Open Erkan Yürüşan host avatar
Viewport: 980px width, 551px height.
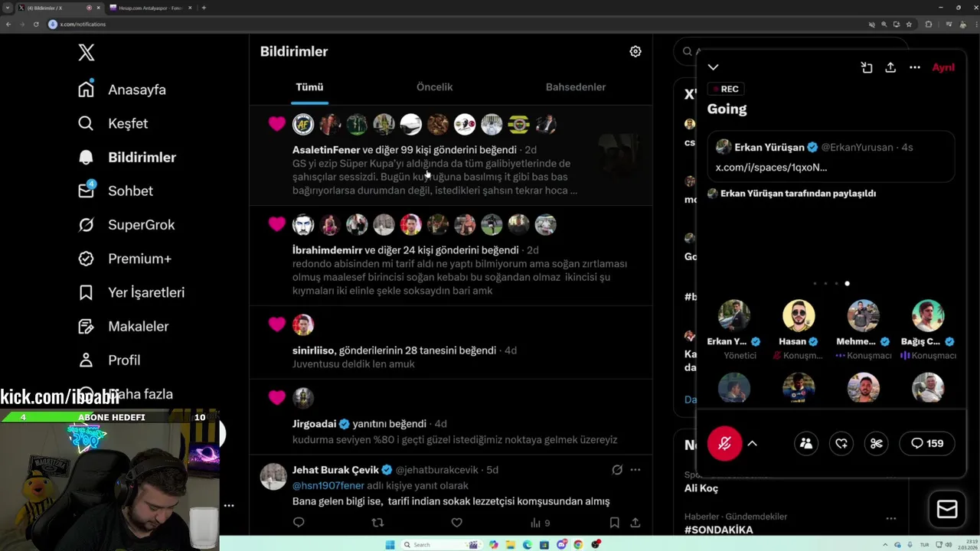tap(734, 315)
